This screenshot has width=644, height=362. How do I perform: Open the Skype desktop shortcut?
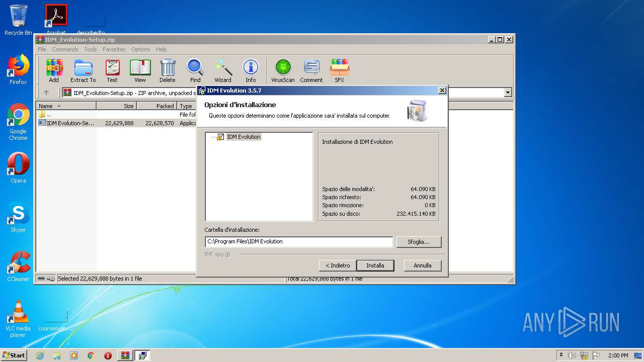click(18, 218)
